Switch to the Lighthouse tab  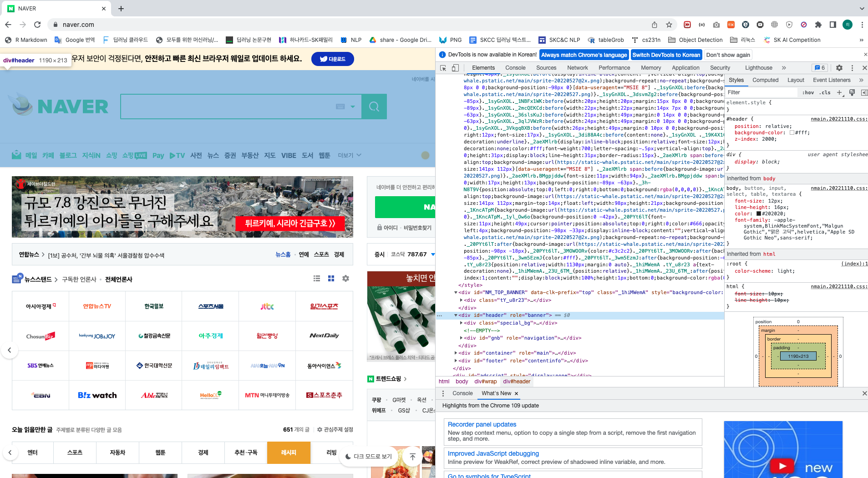coord(758,68)
